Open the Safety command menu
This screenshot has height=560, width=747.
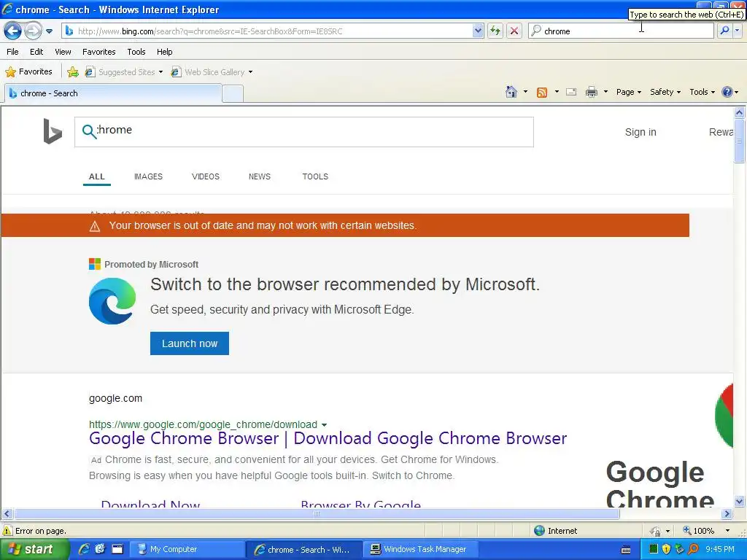665,92
